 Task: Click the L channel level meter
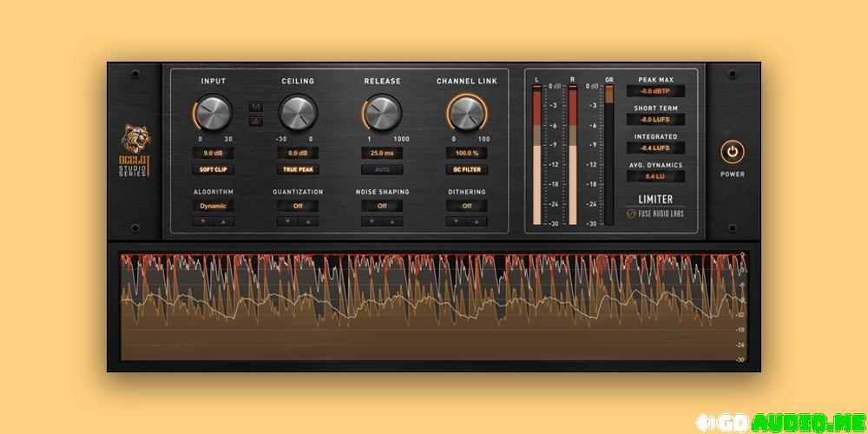[537, 155]
